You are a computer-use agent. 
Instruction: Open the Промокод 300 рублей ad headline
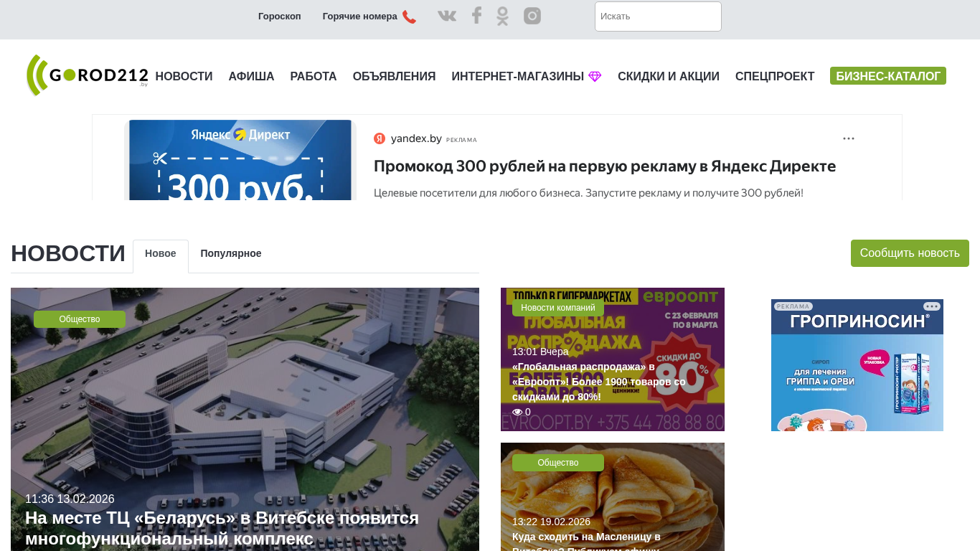(605, 166)
